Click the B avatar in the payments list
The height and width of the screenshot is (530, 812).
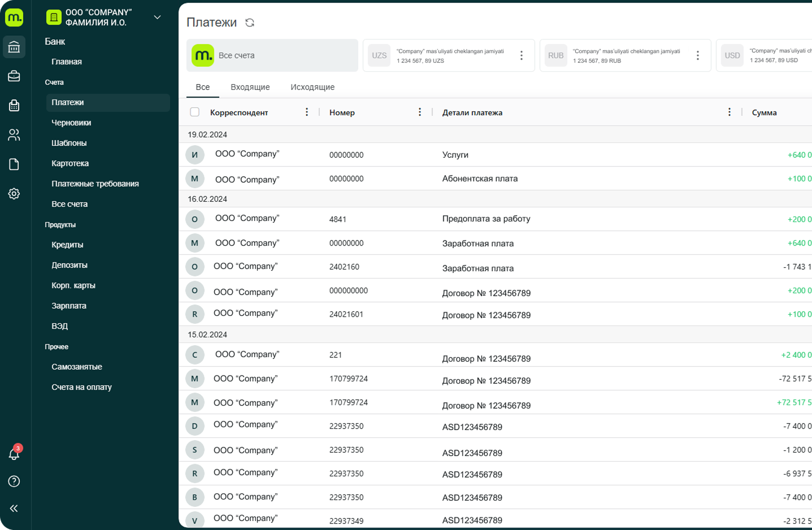194,497
